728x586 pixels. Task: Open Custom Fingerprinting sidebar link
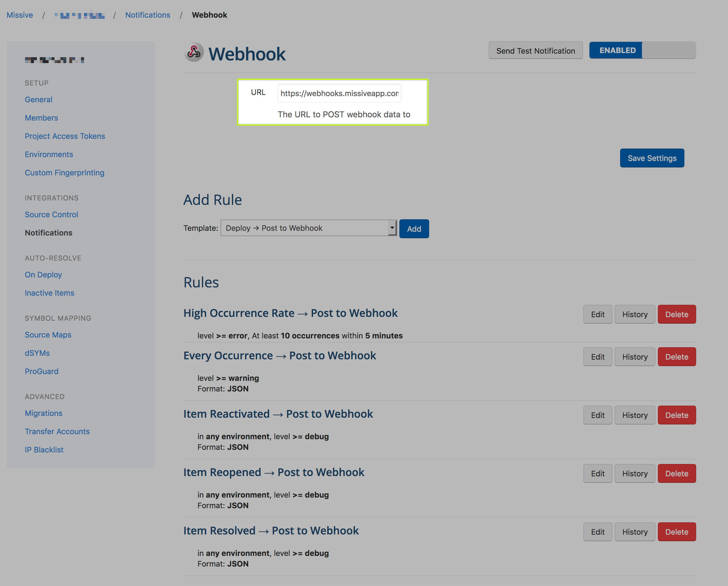[65, 173]
